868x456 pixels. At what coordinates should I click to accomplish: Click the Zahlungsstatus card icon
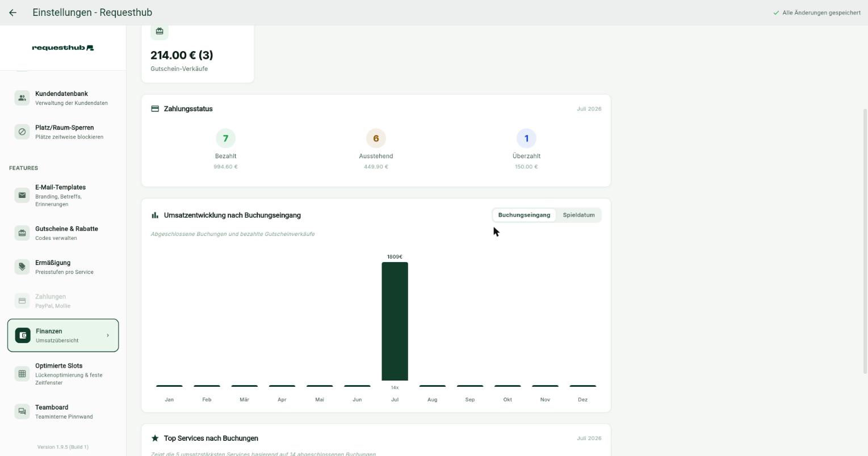click(155, 109)
